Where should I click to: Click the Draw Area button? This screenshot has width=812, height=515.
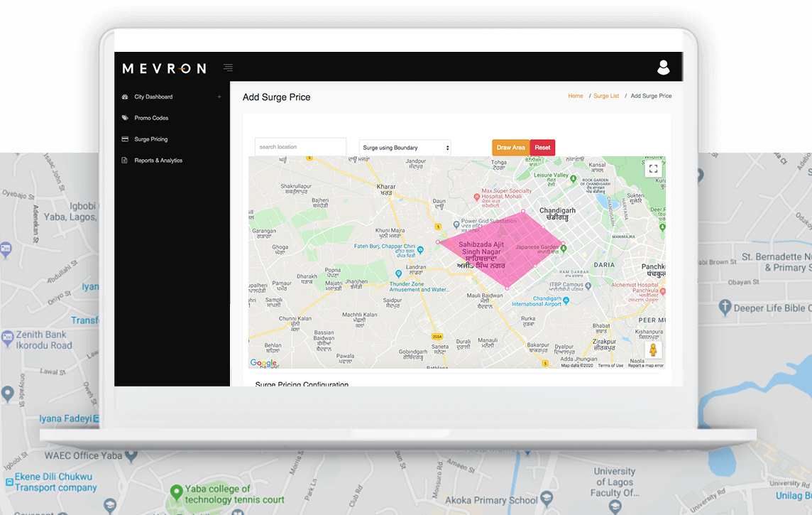[510, 148]
